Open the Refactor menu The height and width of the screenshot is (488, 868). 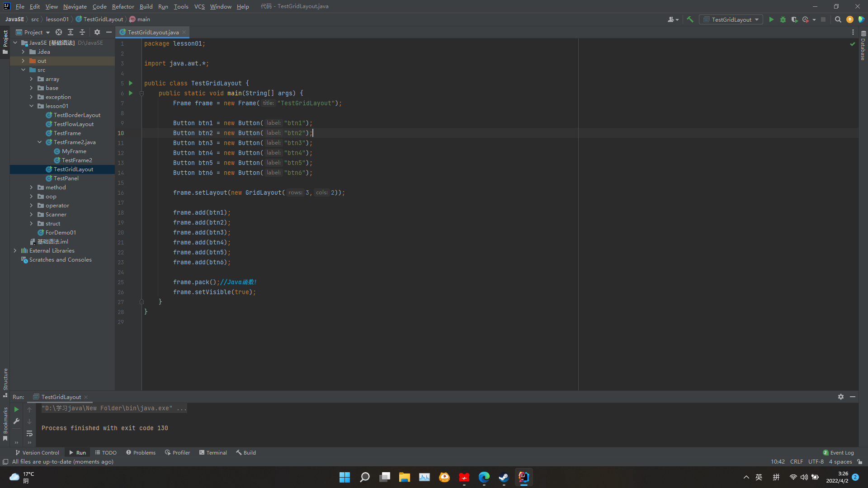123,6
